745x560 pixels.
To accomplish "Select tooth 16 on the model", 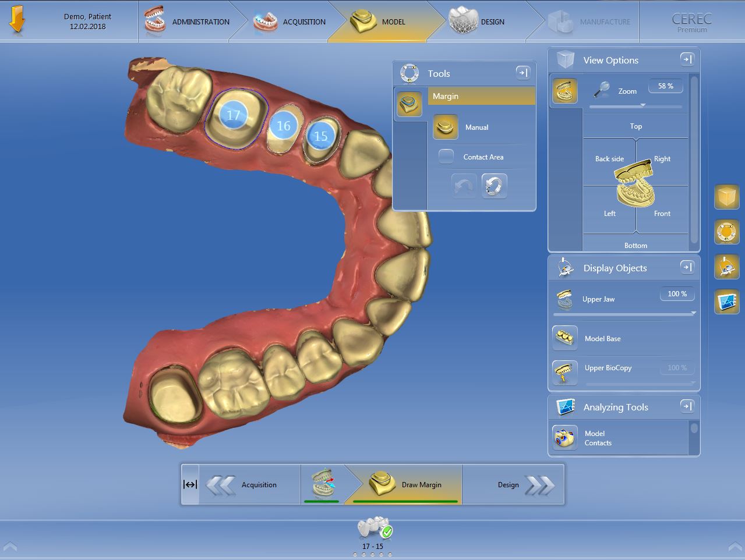I will tap(283, 126).
